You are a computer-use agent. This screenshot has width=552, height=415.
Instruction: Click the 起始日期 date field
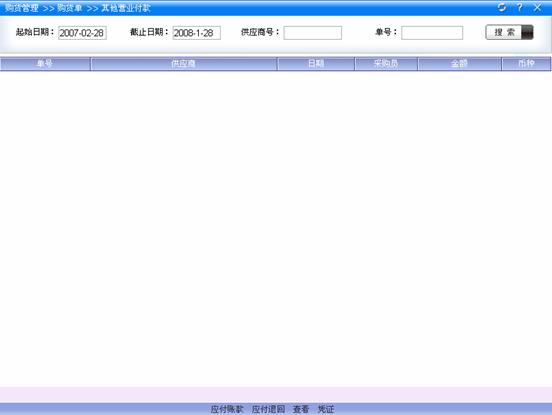pos(82,33)
